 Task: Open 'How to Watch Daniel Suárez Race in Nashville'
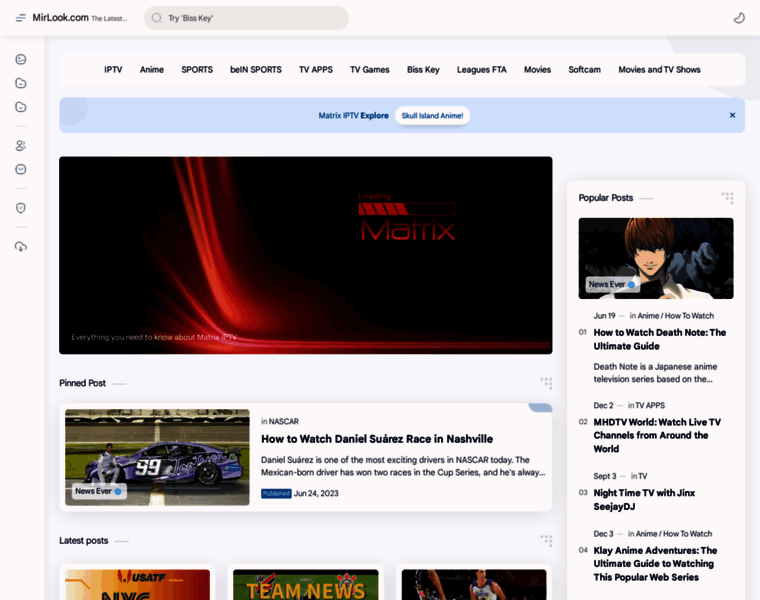coord(377,439)
